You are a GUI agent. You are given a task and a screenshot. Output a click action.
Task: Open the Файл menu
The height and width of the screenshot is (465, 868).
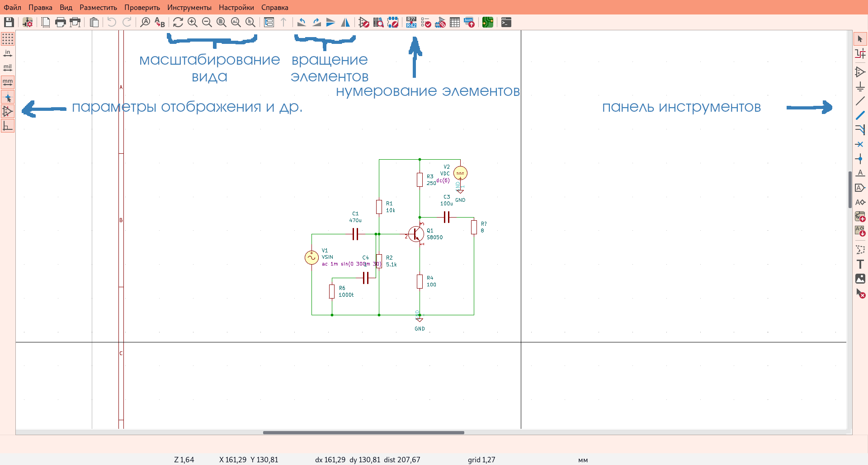(x=13, y=7)
